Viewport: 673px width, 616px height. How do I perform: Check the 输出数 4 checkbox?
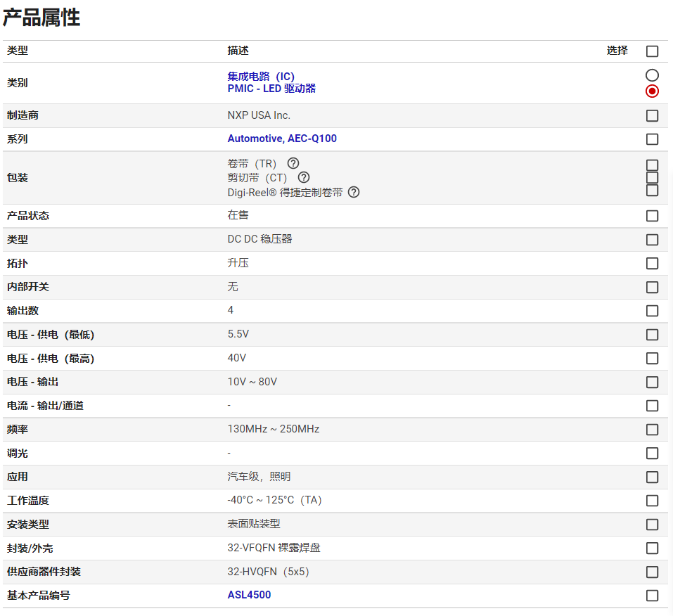click(x=652, y=311)
